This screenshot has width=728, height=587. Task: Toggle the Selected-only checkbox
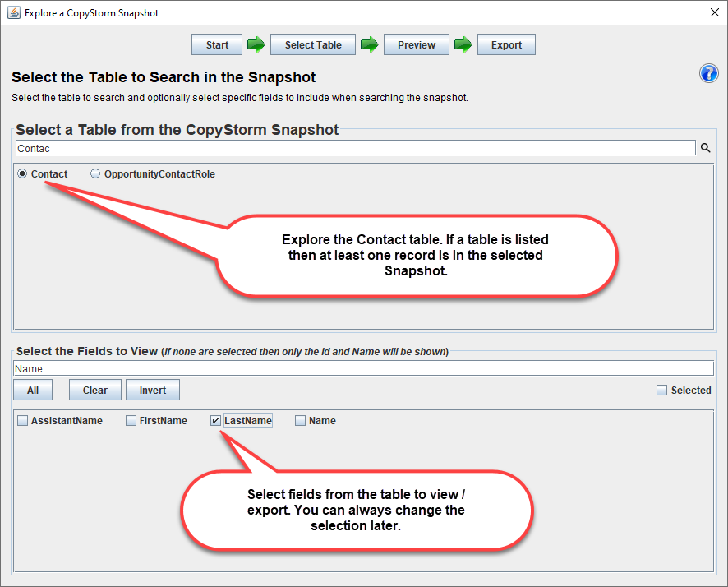click(x=661, y=390)
